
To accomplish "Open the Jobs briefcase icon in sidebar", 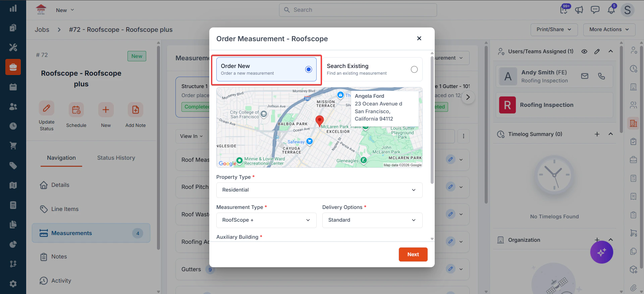I will [x=13, y=67].
